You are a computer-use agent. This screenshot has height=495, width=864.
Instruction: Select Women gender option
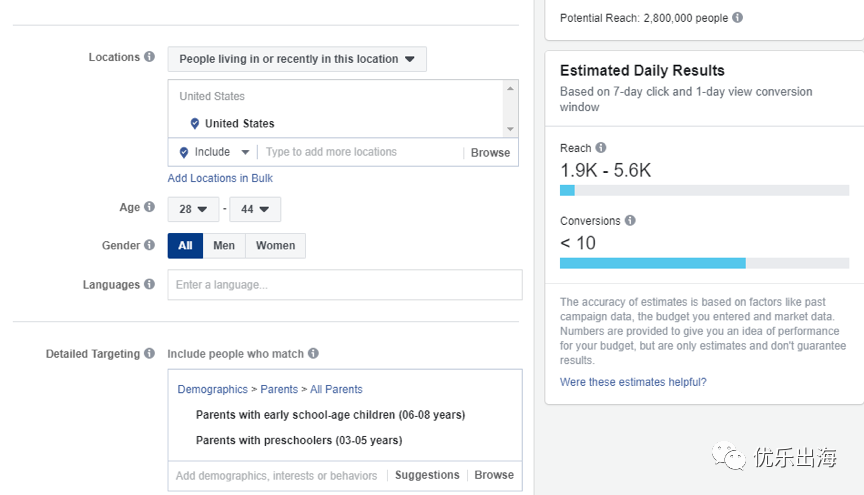[x=275, y=246]
